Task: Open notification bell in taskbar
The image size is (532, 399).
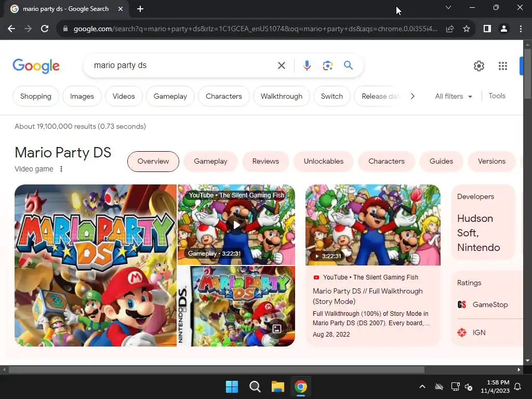Action: [518, 387]
